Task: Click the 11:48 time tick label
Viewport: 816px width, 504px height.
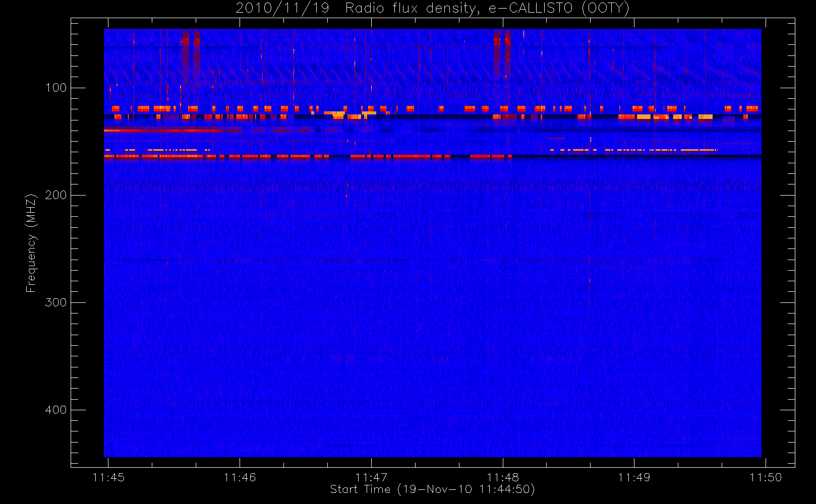Action: 503,477
